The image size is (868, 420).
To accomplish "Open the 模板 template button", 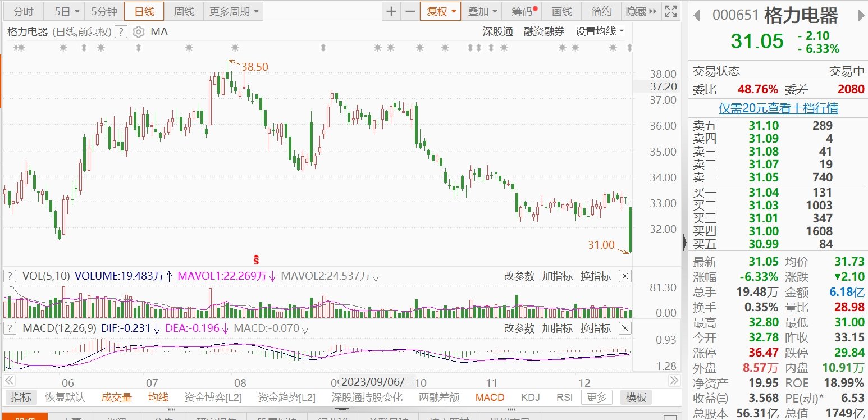I will [636, 398].
